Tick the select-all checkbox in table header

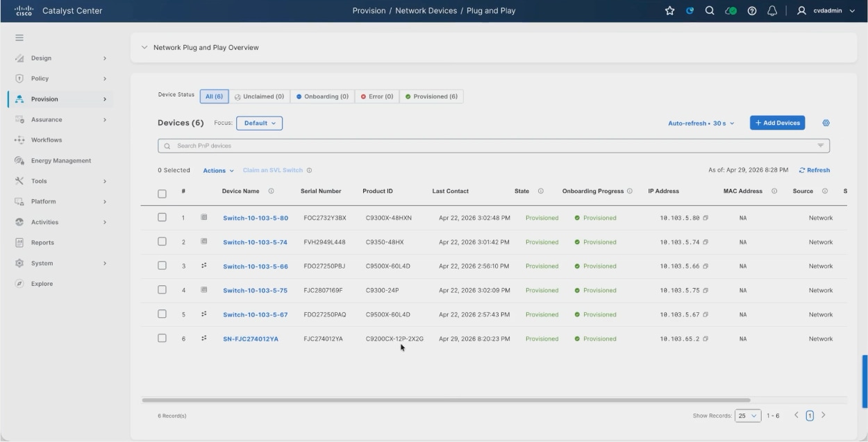(162, 194)
